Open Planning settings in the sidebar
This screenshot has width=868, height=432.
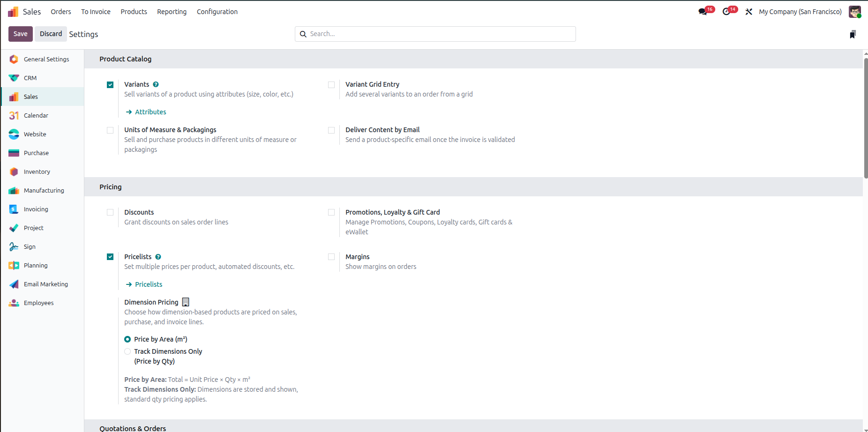pos(43,265)
